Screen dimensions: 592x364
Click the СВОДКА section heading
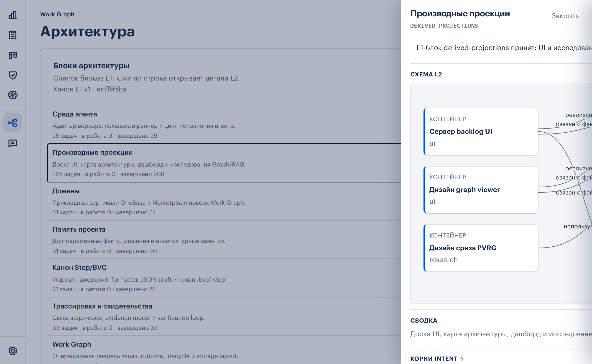click(x=424, y=320)
